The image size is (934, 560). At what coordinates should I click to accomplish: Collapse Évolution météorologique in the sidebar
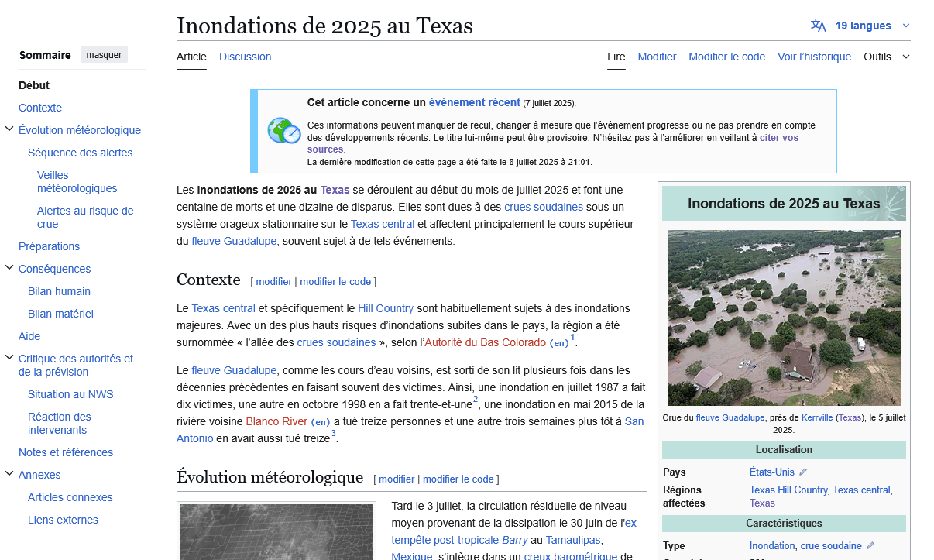tap(9, 130)
